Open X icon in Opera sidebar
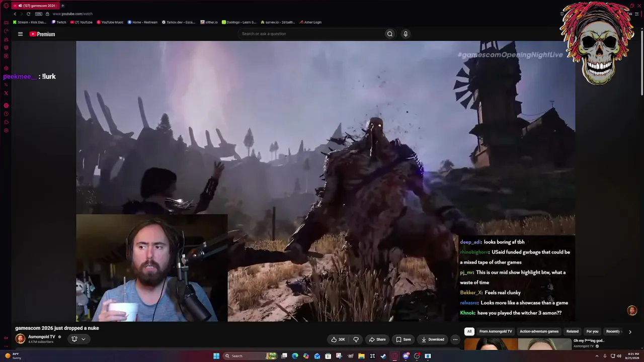644x362 pixels. (x=6, y=93)
